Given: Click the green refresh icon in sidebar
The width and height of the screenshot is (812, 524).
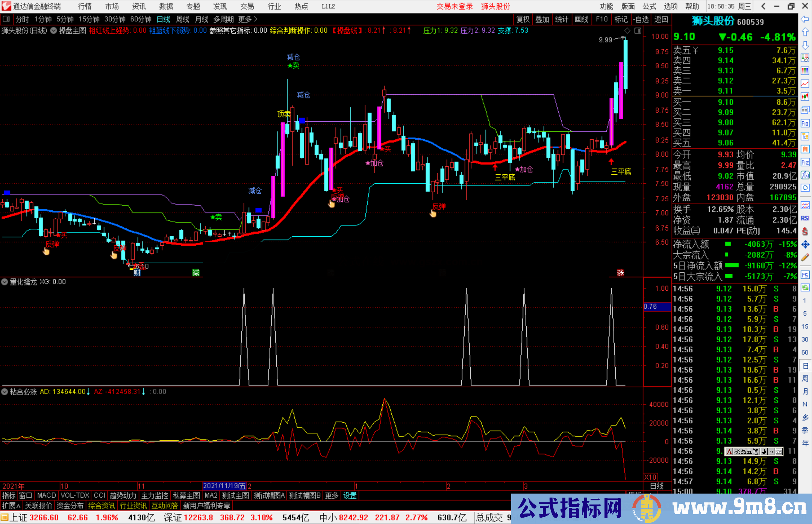Looking at the screenshot, I should point(805,288).
